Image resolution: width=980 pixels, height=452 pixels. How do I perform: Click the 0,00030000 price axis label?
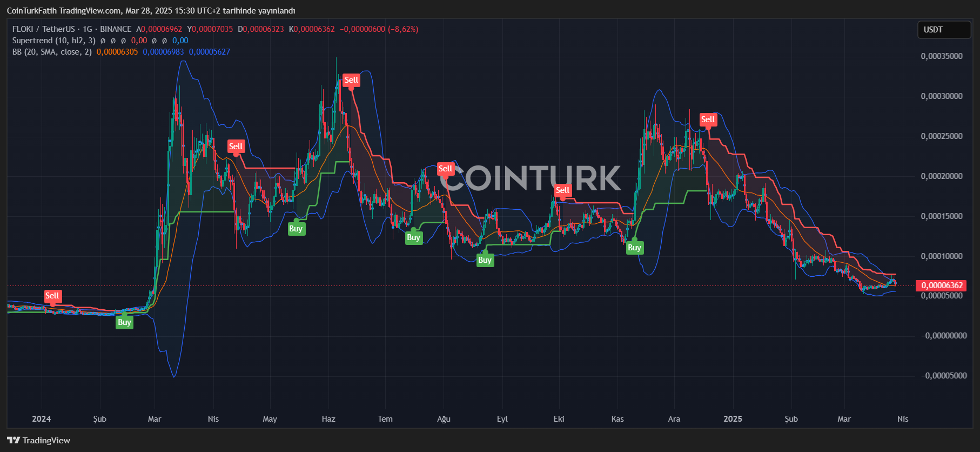tap(942, 96)
